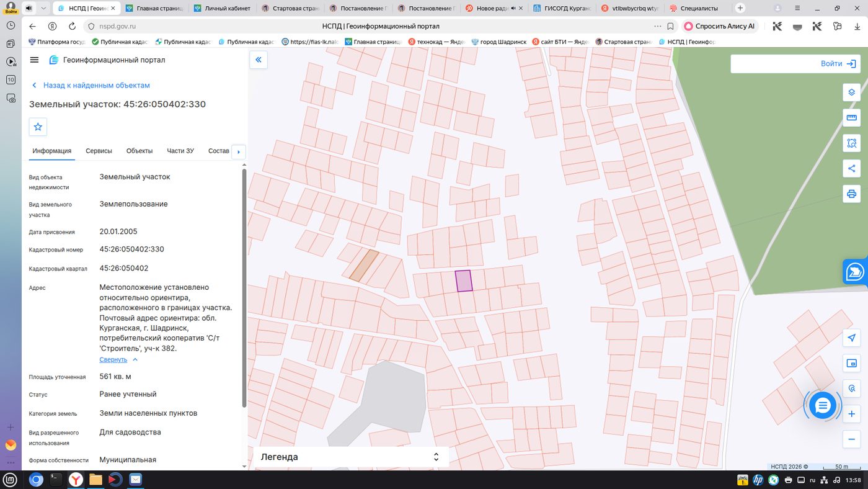Switch to the Сервисы tab
This screenshot has width=868, height=489.
click(99, 151)
